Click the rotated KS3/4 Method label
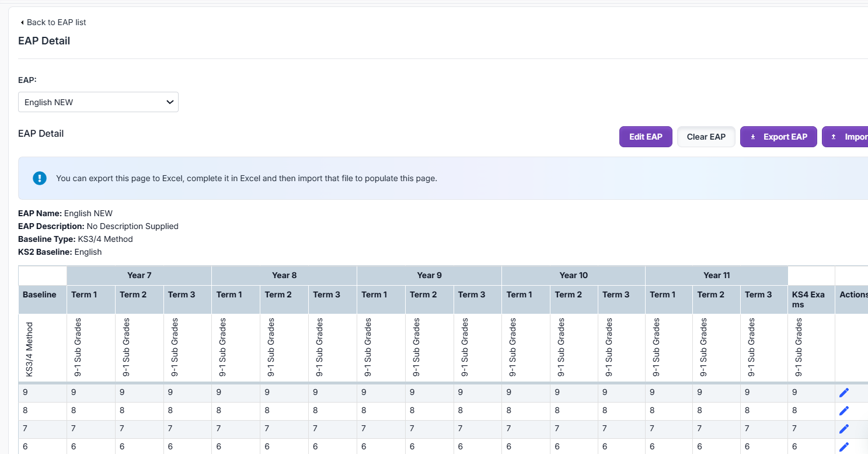The image size is (868, 454). click(29, 349)
